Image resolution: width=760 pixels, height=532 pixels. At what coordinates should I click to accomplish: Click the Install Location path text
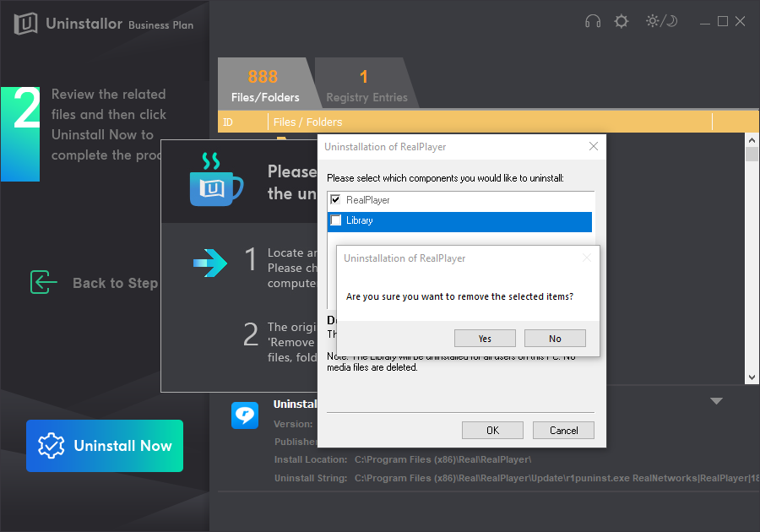tap(443, 459)
